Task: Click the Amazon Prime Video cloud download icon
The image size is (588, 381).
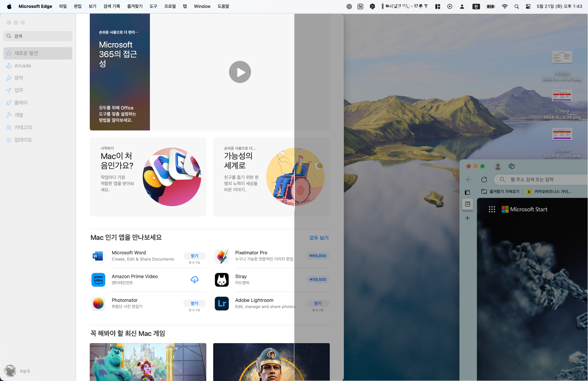Action: (194, 279)
